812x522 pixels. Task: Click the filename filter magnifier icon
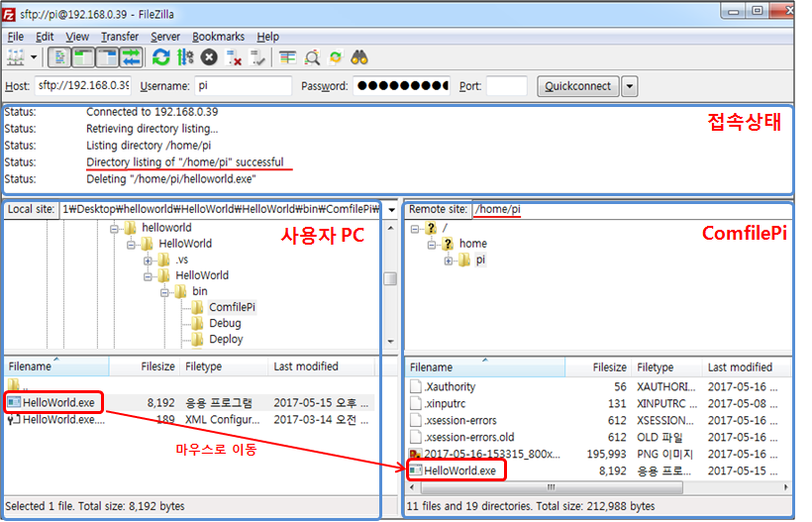pos(312,57)
